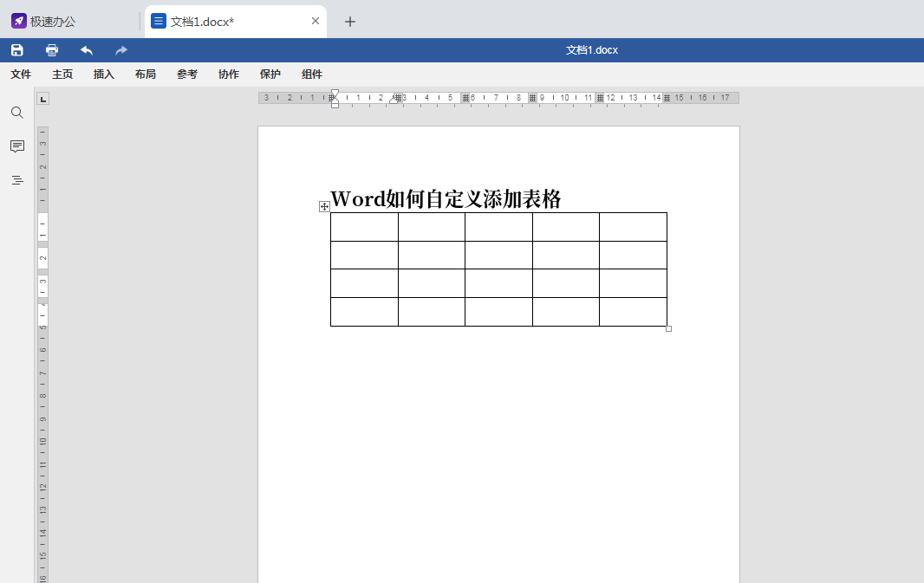This screenshot has width=924, height=583.
Task: Open the 插入 menu
Action: (x=104, y=74)
